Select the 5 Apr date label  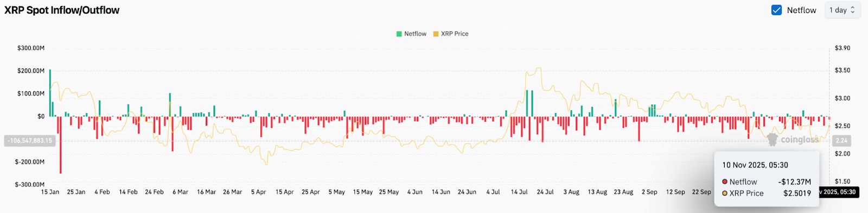coord(258,192)
